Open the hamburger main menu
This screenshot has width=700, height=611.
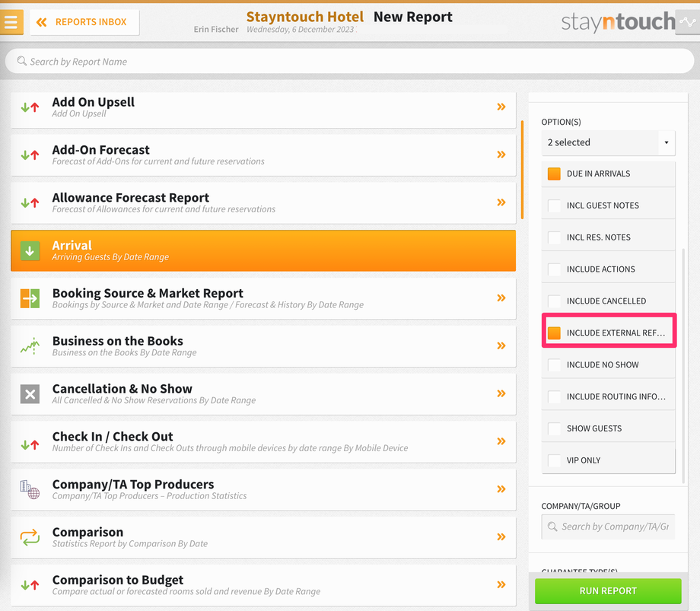pos(11,22)
